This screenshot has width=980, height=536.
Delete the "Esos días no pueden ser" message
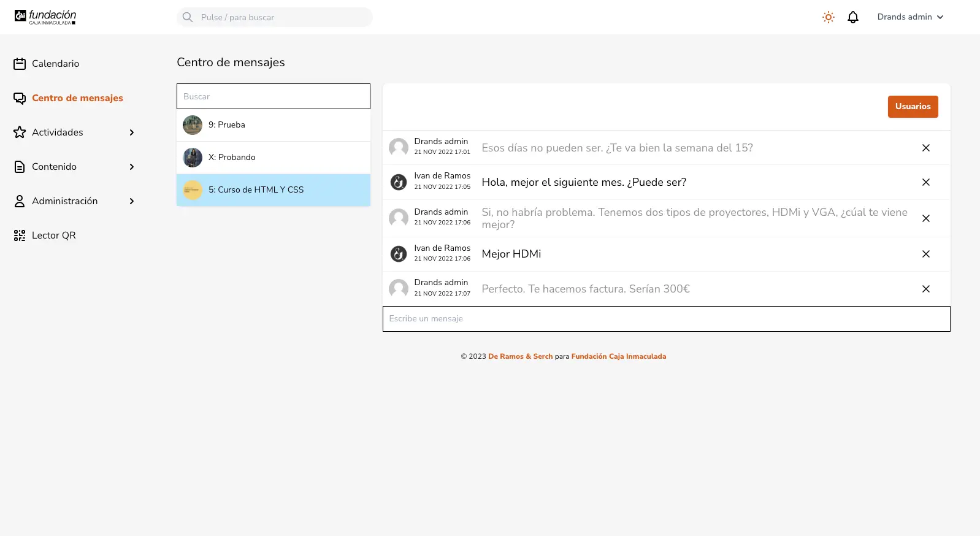coord(925,148)
